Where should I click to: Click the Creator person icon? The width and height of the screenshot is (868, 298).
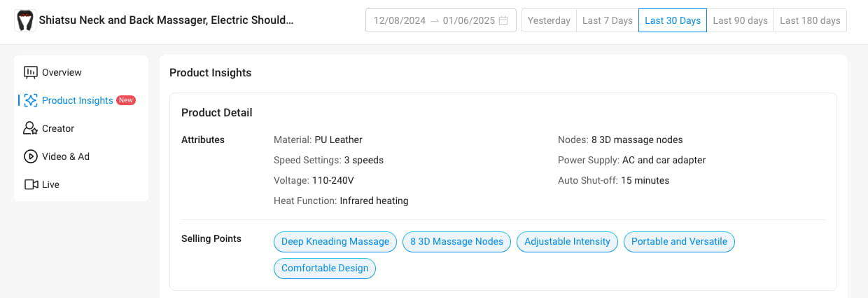point(30,128)
